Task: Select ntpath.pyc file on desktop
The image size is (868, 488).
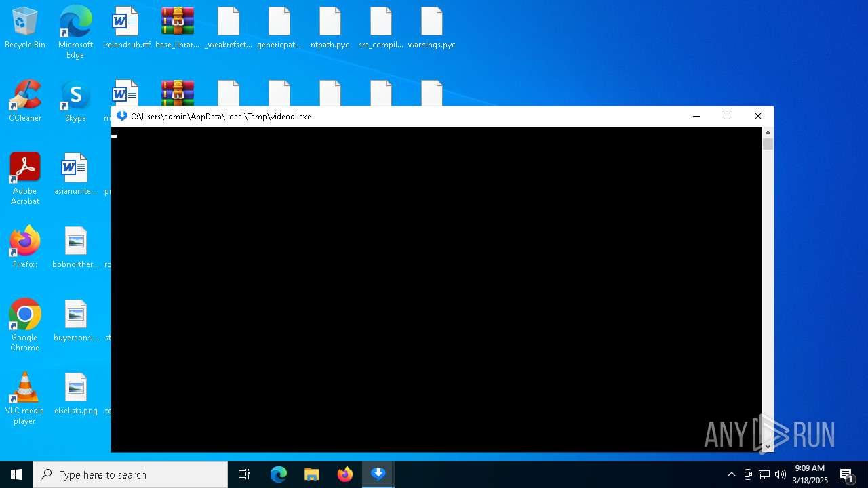Action: (330, 28)
